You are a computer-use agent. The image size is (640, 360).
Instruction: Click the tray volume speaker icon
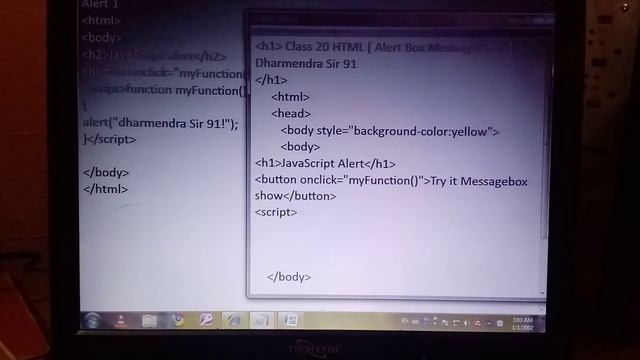point(467,323)
